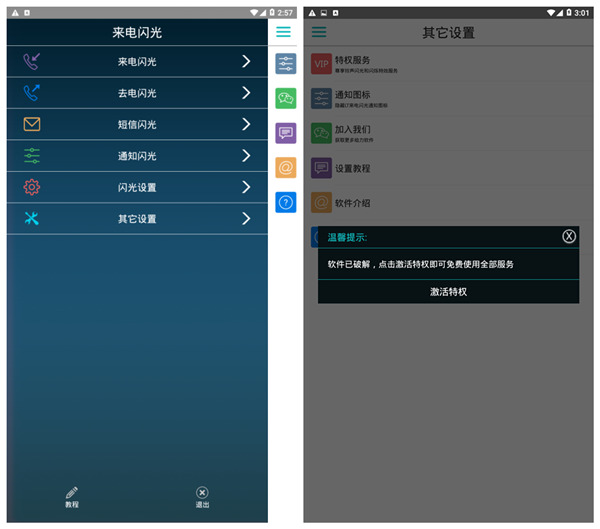Tap the red gear flash settings icon
The image size is (600, 529).
click(x=32, y=187)
